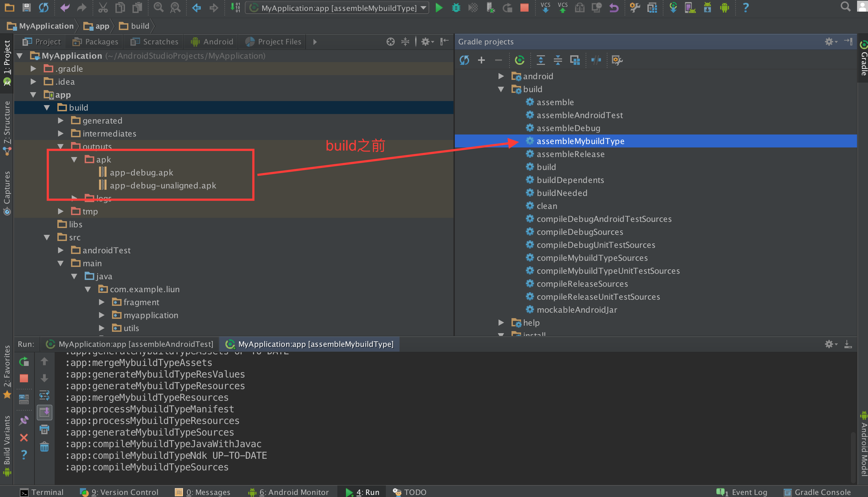This screenshot has width=868, height=497.
Task: Select app-debug.apk file
Action: click(x=141, y=172)
